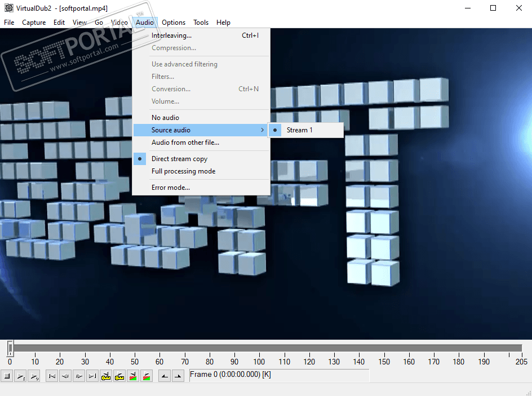Go to previous keyframe

click(x=106, y=376)
